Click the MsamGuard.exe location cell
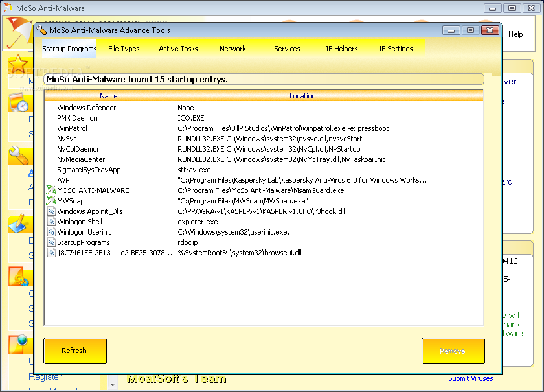The image size is (544, 392). coord(261,190)
